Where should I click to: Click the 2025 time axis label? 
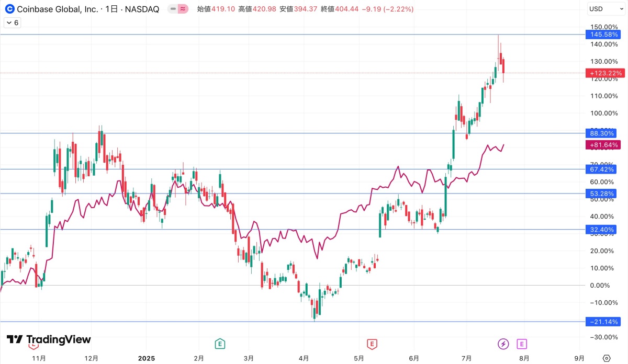[147, 358]
